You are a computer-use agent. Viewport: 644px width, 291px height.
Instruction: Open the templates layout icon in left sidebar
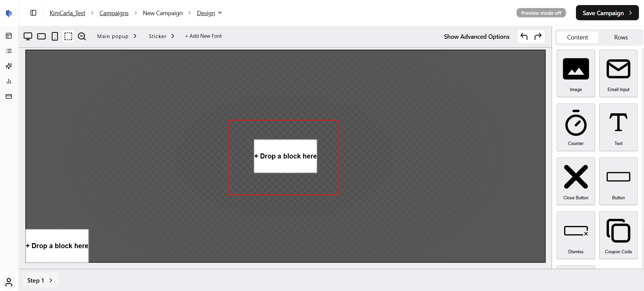(9, 36)
